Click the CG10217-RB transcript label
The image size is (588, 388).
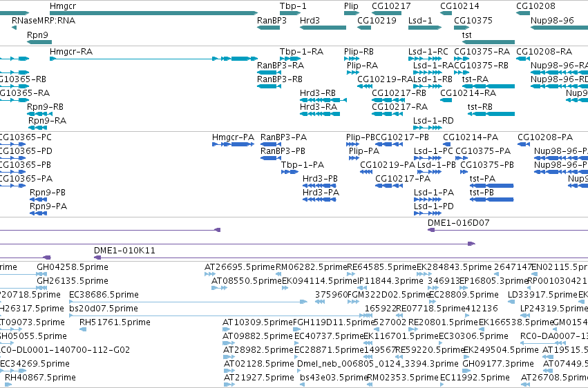[399, 93]
